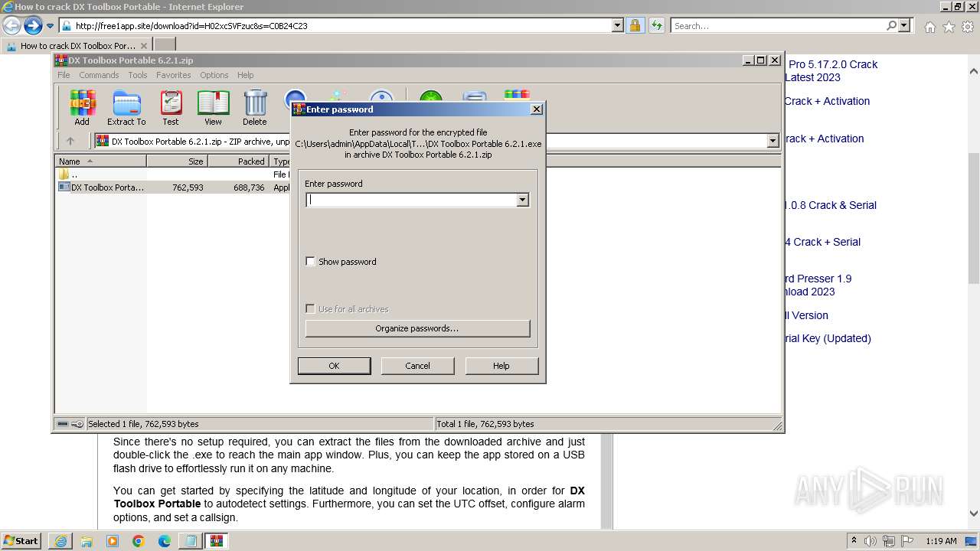Click the volume speaker tray icon

tap(871, 541)
